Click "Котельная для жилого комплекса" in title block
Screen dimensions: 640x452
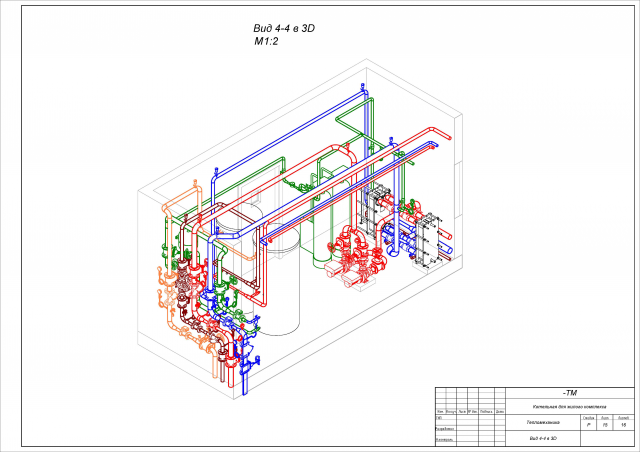click(570, 407)
